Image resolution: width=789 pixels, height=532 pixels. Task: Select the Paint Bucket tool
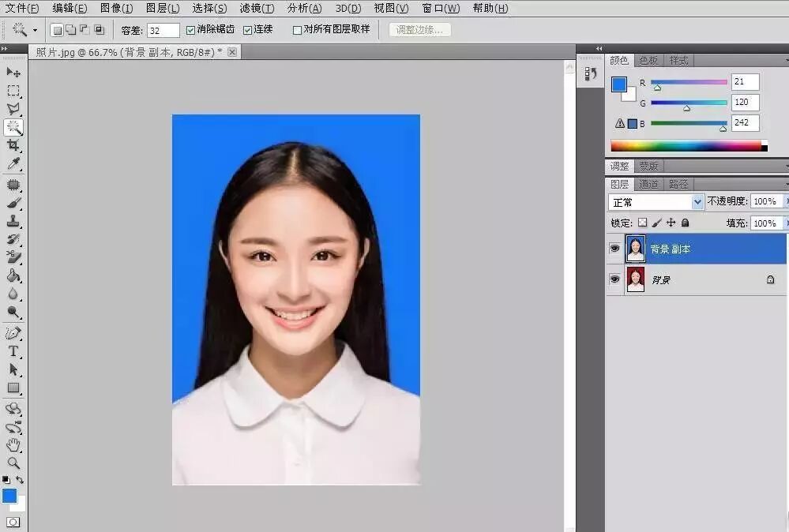click(13, 275)
